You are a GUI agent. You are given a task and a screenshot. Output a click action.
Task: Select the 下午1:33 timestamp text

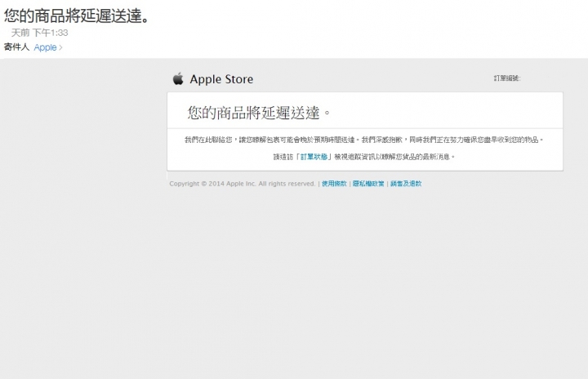(51, 33)
